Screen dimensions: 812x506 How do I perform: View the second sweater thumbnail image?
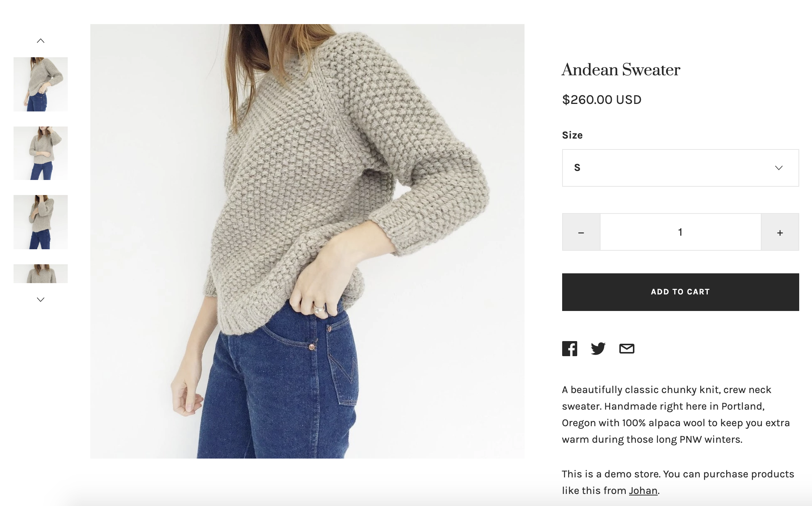coord(41,153)
